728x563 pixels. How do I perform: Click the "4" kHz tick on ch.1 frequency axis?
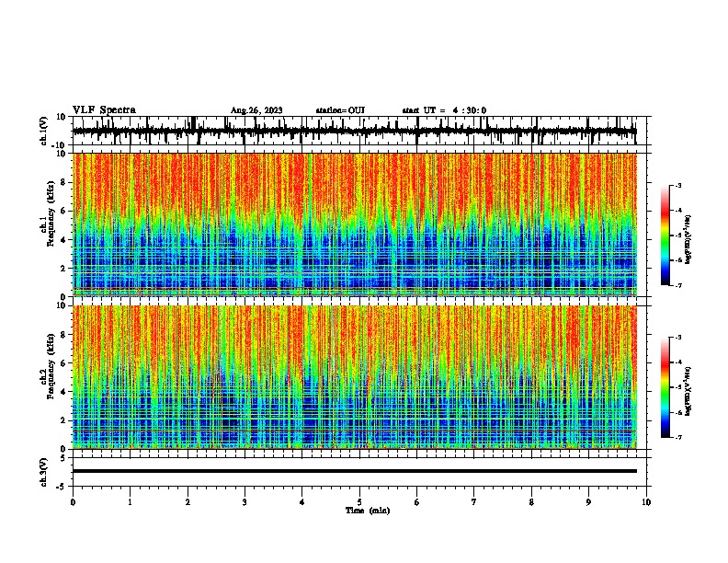pos(63,240)
